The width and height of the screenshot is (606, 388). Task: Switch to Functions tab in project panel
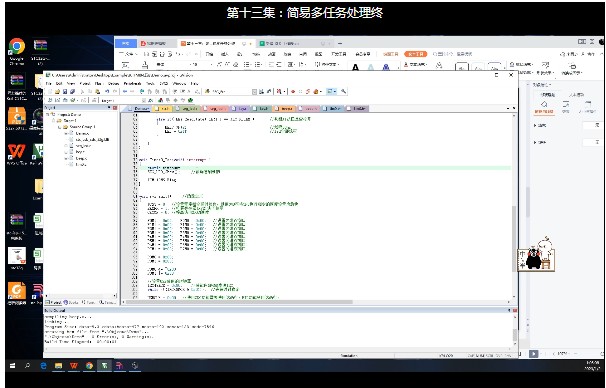89,302
